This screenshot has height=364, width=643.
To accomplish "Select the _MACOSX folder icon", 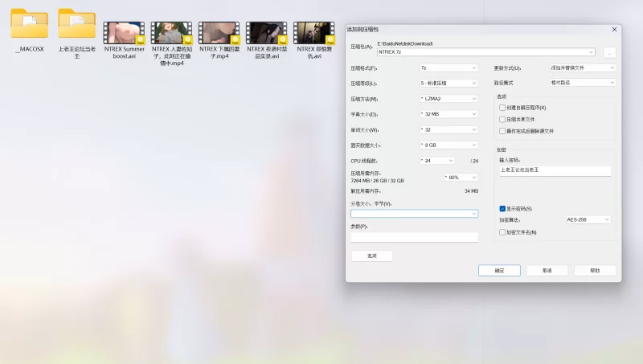I will point(30,25).
